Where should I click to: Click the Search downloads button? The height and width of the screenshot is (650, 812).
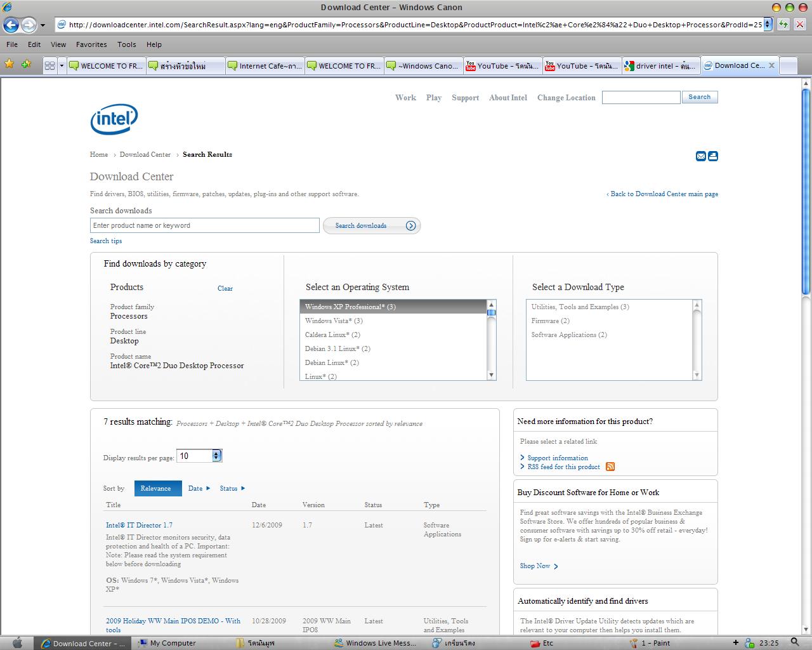tap(372, 226)
